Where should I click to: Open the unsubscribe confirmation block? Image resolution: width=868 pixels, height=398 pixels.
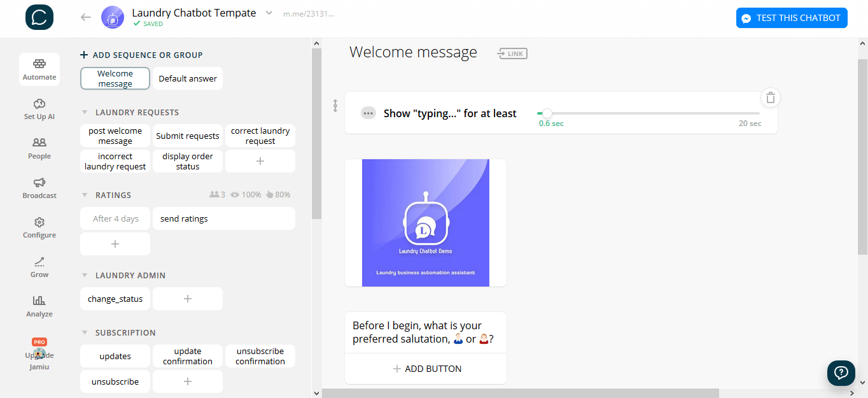pyautogui.click(x=260, y=356)
